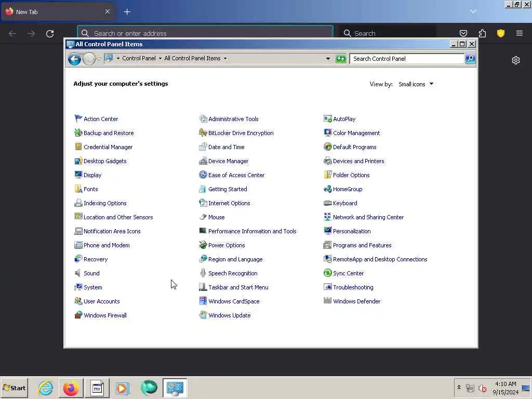Open the View by Small icons dropdown
532x399 pixels.
click(416, 84)
